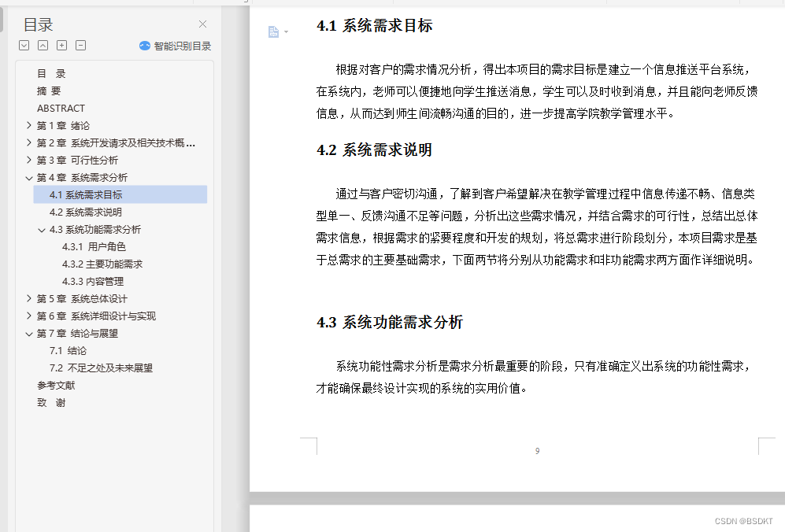Collapse 第 4 章 系统需求分析 chevron
This screenshot has height=532, width=785.
[29, 178]
